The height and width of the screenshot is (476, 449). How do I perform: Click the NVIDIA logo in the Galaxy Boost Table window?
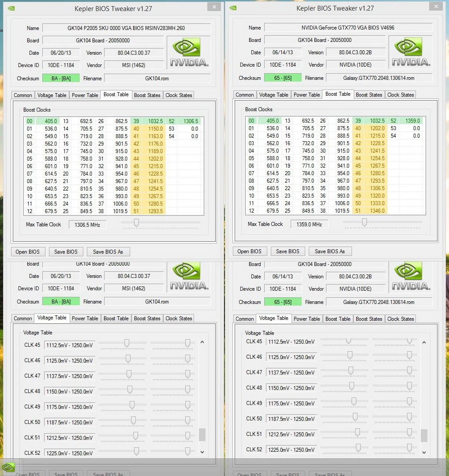coord(411,52)
